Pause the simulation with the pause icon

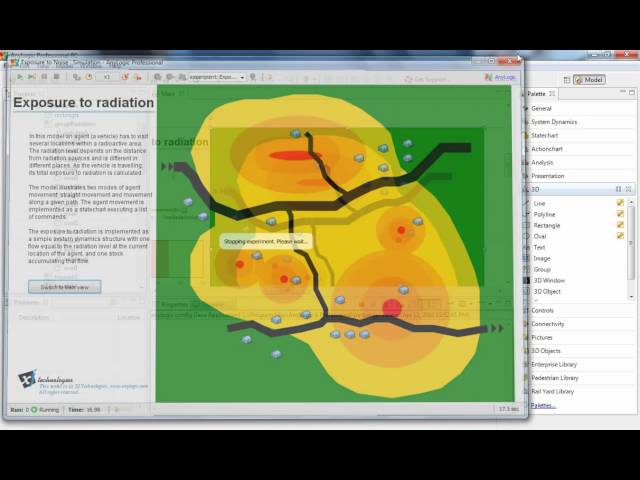click(44, 77)
